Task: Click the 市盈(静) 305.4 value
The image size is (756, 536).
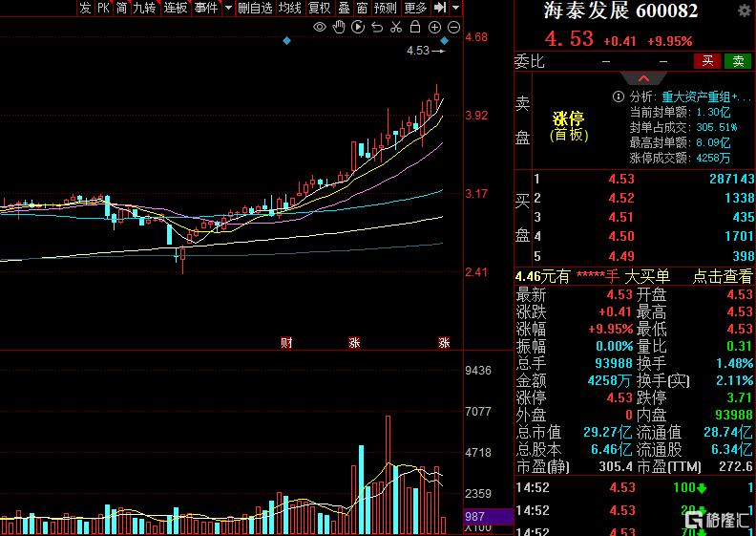Action: point(616,466)
